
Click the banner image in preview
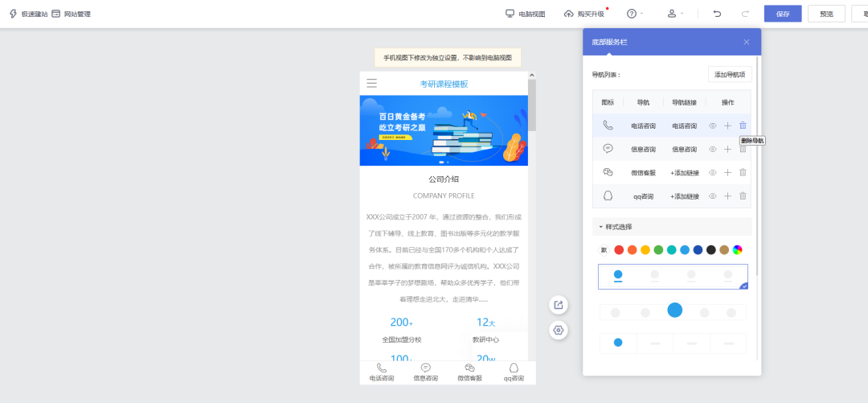(x=444, y=131)
